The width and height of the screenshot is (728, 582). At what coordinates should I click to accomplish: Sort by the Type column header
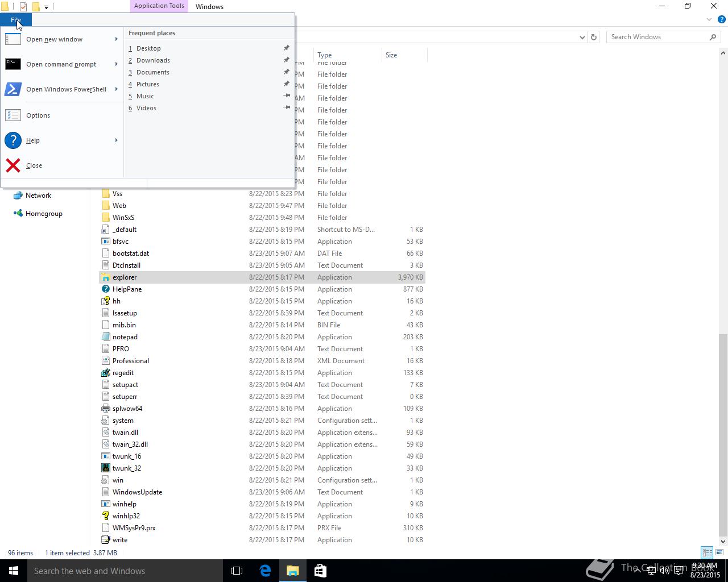coord(347,55)
